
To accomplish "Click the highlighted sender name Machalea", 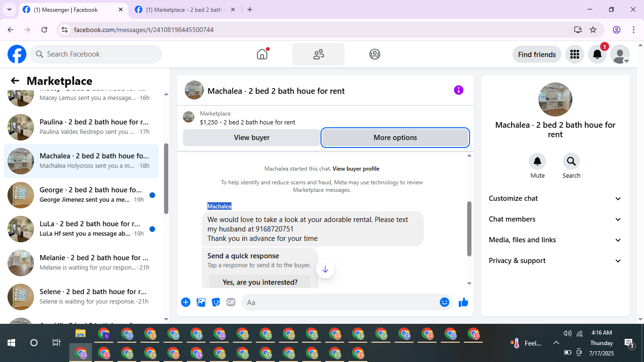I will coord(219,206).
